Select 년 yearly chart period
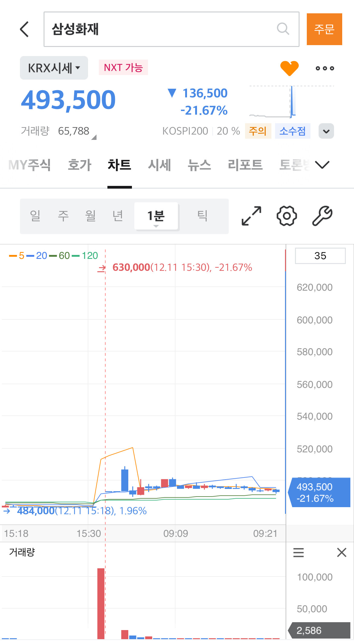Screen dimensions: 354x644 [118, 216]
